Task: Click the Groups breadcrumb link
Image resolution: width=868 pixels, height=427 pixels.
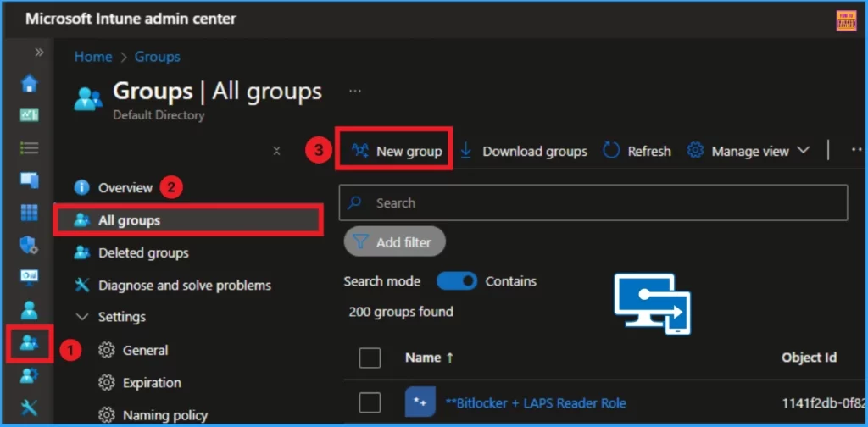Action: pyautogui.click(x=157, y=57)
